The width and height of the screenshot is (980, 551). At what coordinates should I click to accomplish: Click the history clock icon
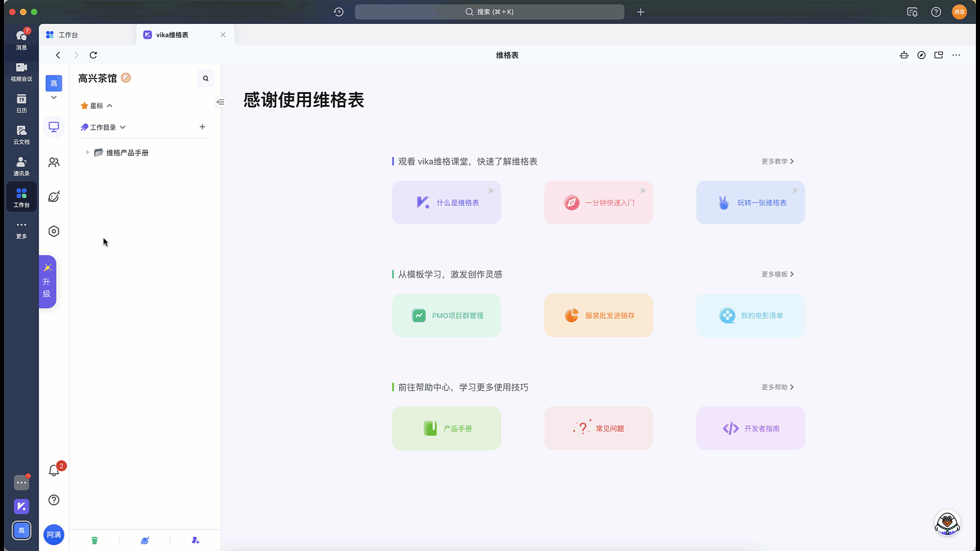[x=339, y=12]
